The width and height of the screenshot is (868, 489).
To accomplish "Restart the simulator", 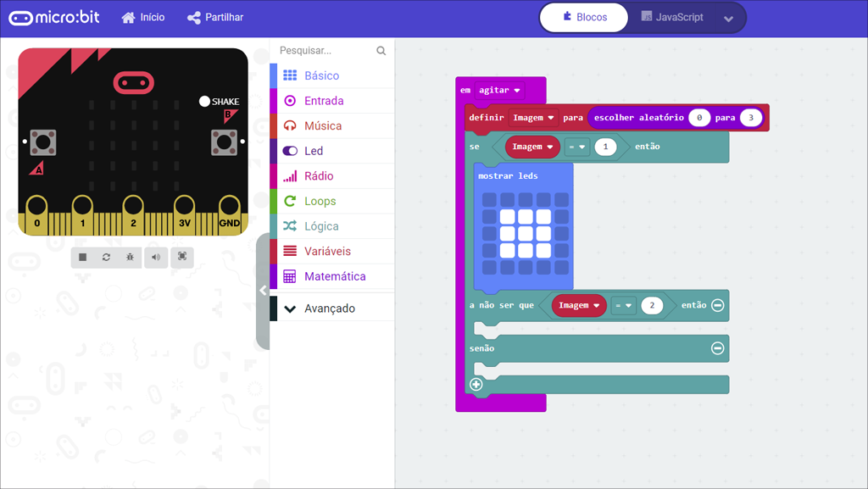I will click(106, 258).
